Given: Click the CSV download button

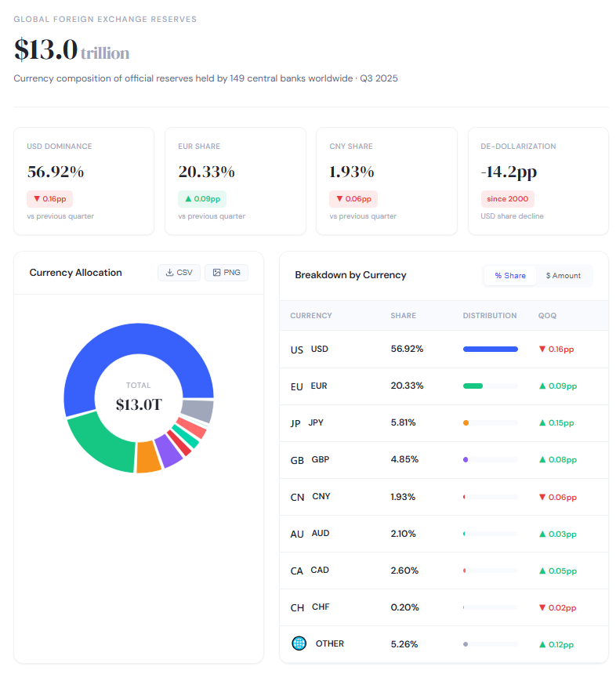Looking at the screenshot, I should [x=178, y=273].
